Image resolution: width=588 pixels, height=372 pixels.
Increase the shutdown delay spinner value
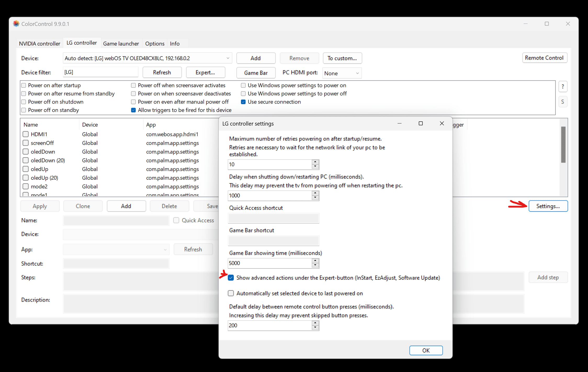(315, 193)
